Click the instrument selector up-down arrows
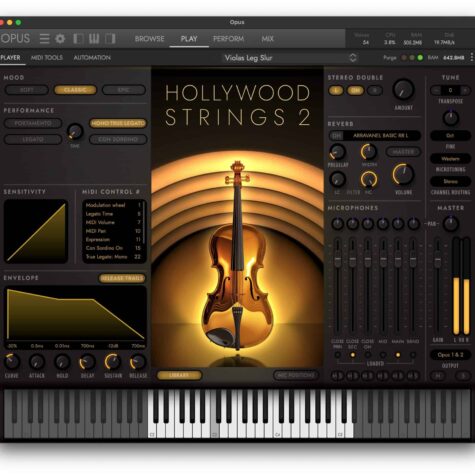Viewport: 475px width, 475px height. tap(353, 58)
